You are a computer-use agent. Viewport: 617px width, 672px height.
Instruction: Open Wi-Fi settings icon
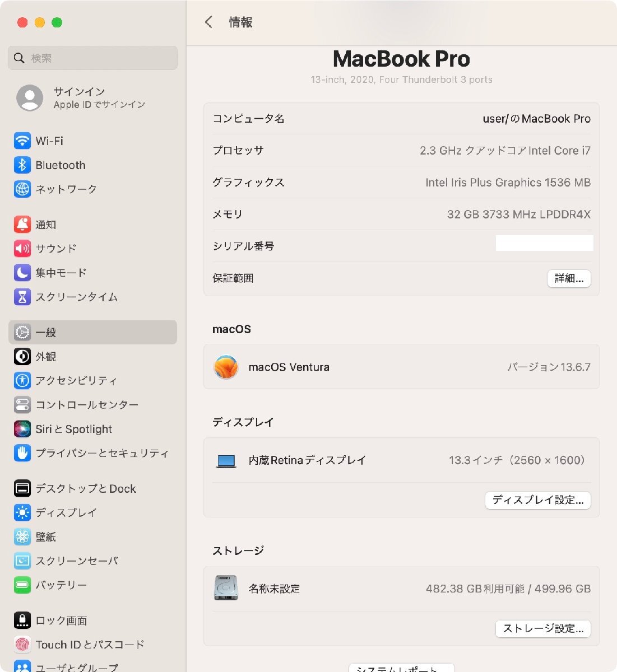tap(22, 141)
